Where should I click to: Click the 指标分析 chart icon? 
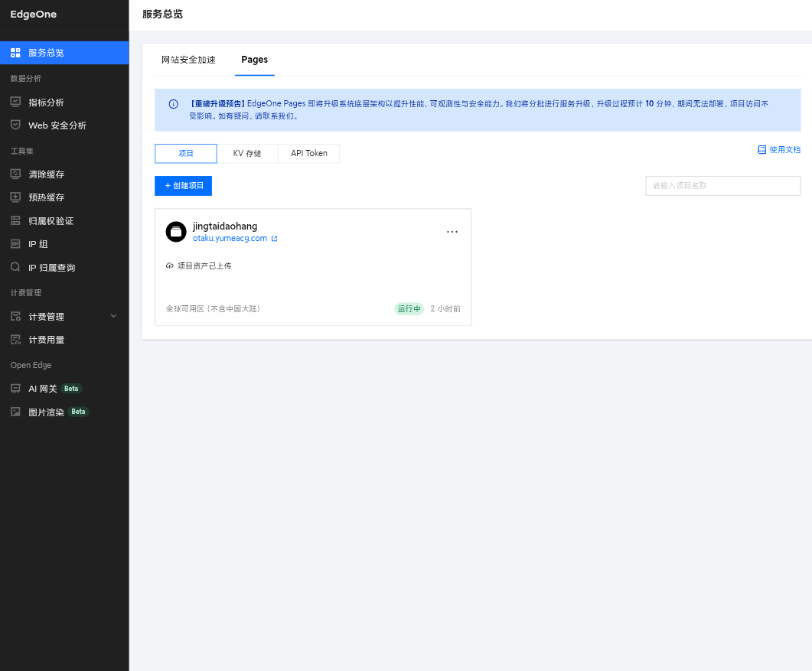15,102
